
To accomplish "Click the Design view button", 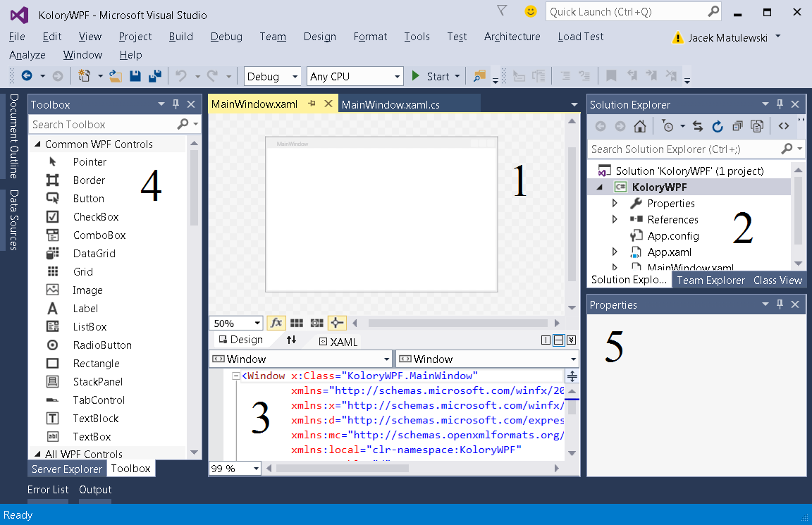I will [241, 340].
